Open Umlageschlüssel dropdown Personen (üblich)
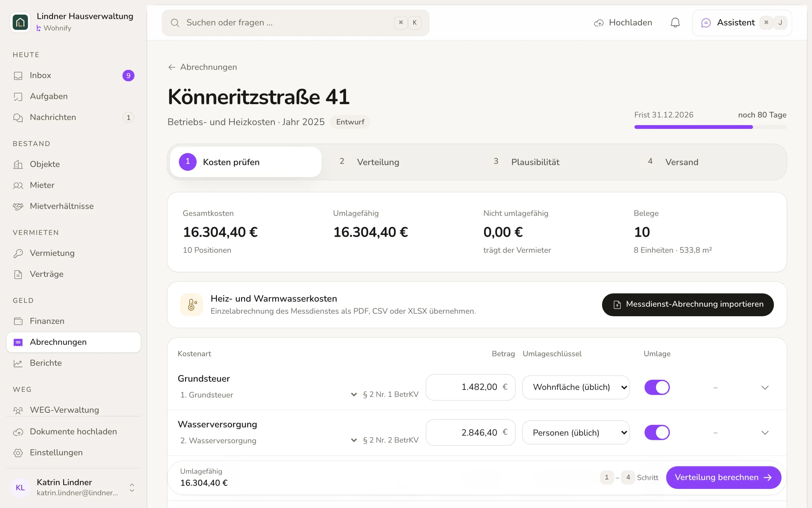This screenshot has height=508, width=812. pos(576,432)
